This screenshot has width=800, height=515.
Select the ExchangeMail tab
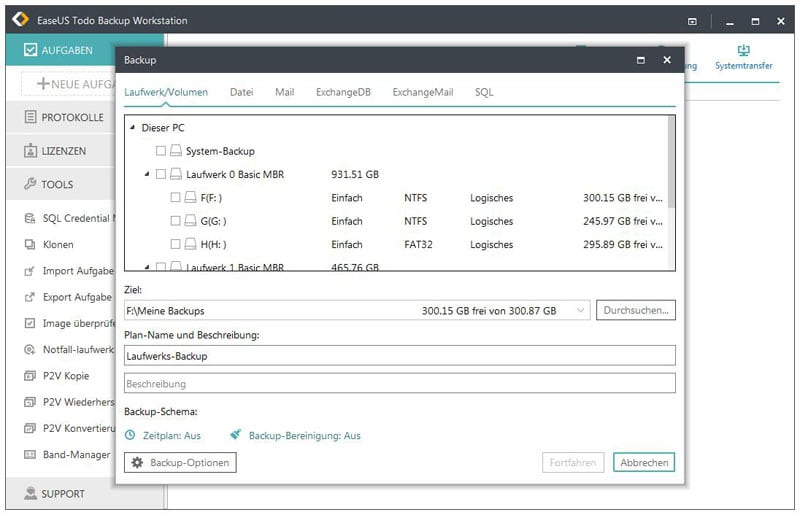(422, 92)
